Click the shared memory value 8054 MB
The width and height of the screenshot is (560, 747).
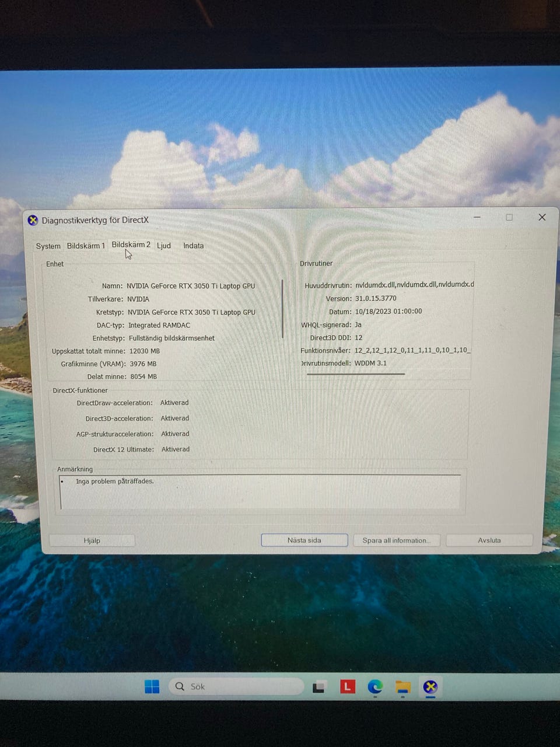pyautogui.click(x=143, y=377)
